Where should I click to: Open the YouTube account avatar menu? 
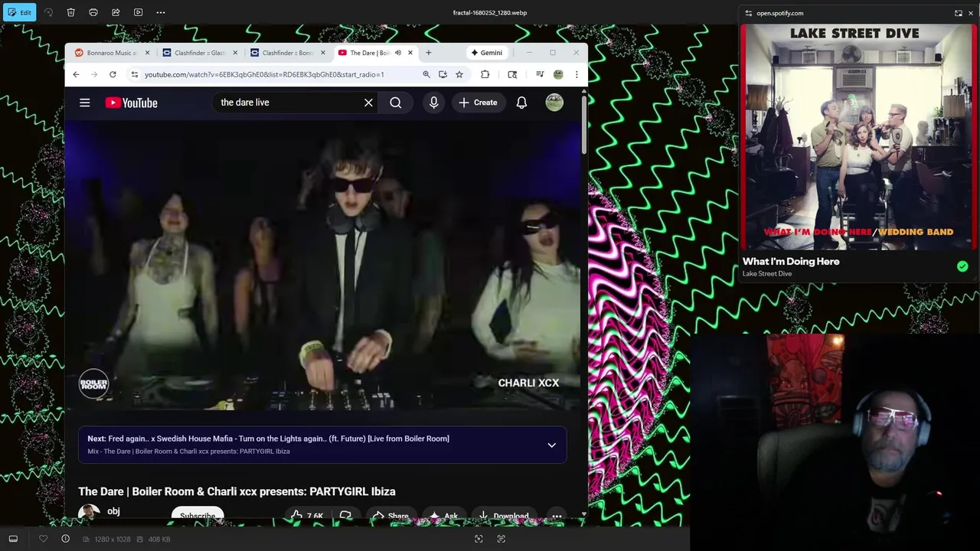[554, 103]
